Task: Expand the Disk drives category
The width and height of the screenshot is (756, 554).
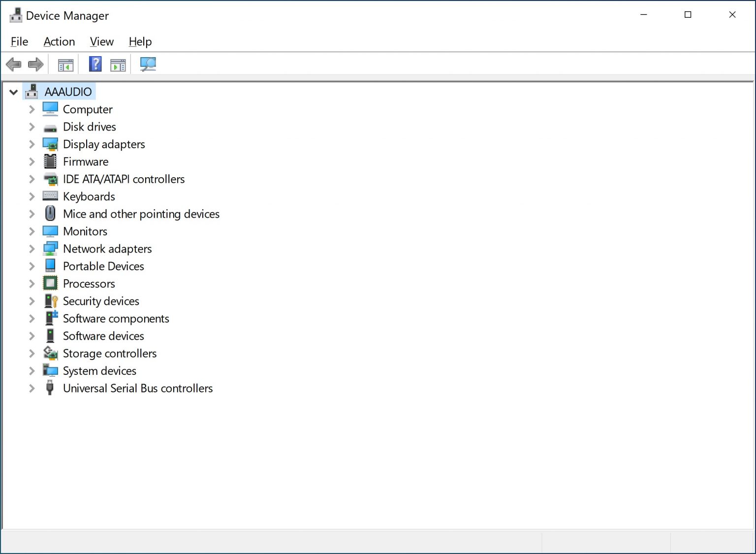Action: 31,127
